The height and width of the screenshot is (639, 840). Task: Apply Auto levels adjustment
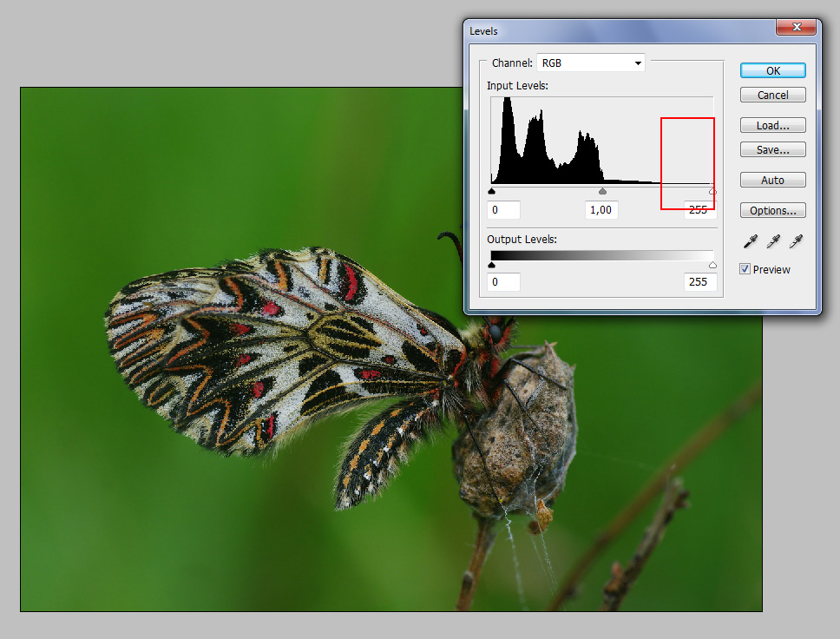tap(772, 180)
